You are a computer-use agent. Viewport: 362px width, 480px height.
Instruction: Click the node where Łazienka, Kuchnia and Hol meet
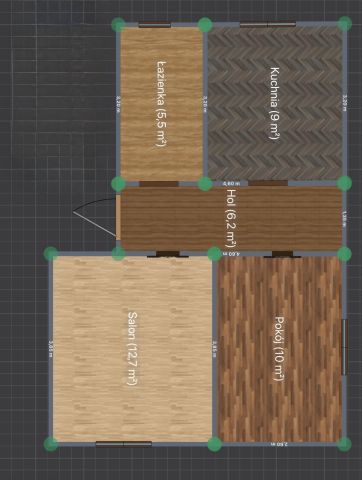point(205,184)
